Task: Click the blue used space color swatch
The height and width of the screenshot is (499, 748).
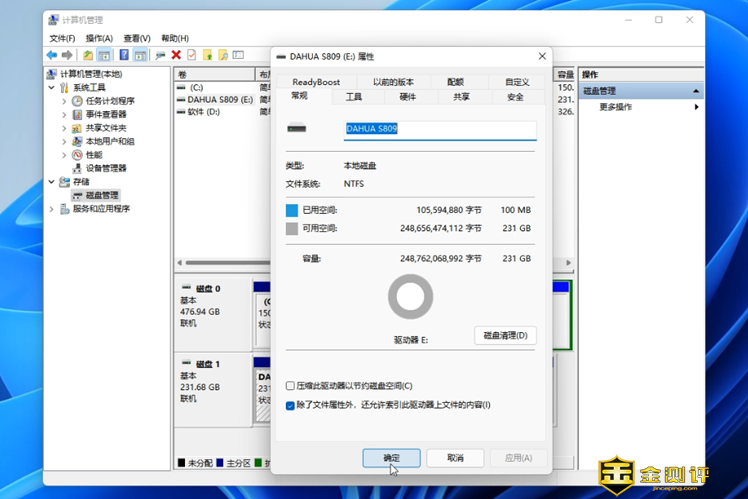Action: (292, 211)
